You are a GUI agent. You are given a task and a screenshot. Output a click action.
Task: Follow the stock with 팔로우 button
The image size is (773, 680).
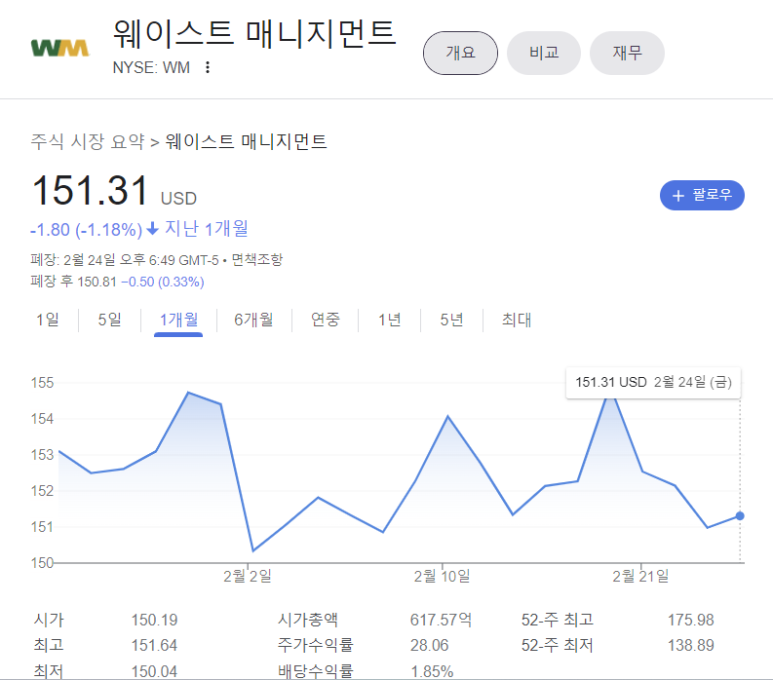[702, 195]
